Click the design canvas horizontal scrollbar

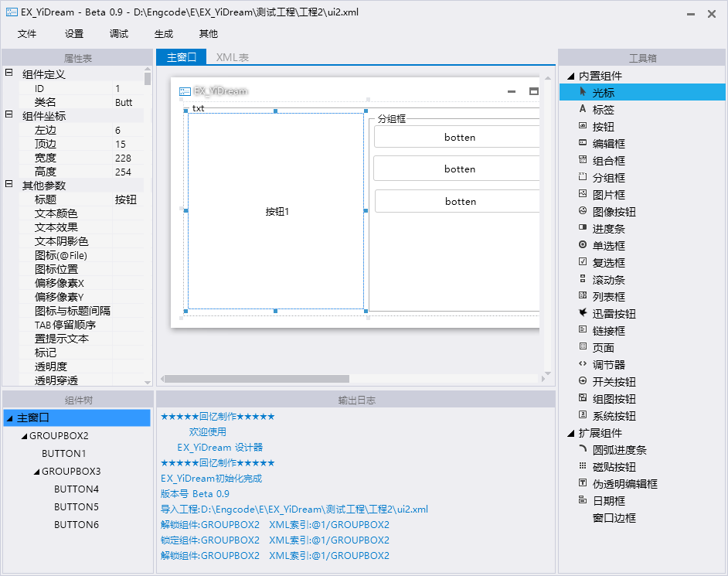(257, 379)
